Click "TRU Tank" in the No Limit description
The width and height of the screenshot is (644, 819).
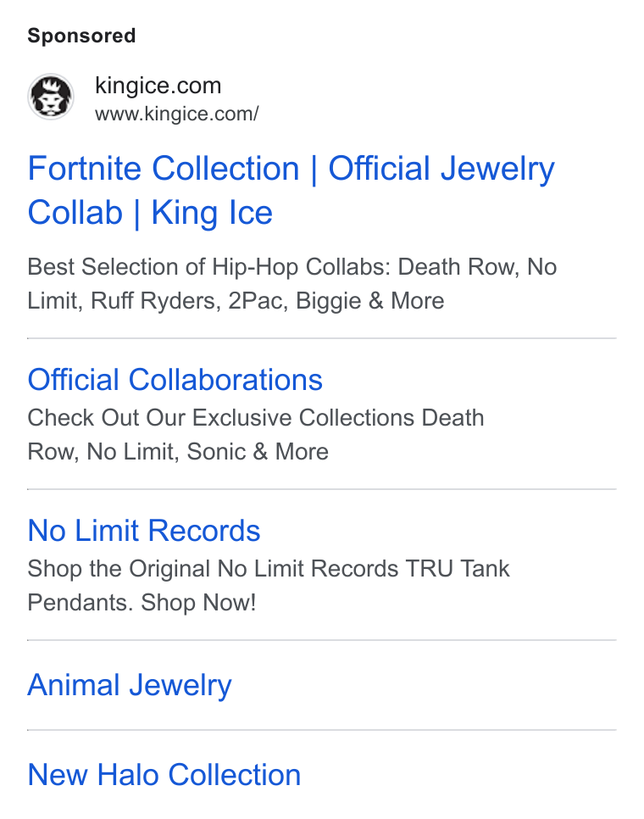tap(458, 569)
